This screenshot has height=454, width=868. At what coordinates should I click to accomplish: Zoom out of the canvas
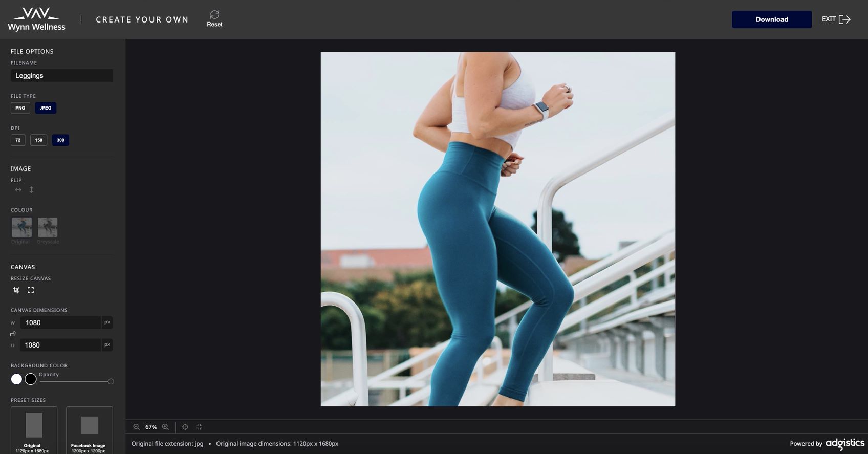(x=136, y=427)
